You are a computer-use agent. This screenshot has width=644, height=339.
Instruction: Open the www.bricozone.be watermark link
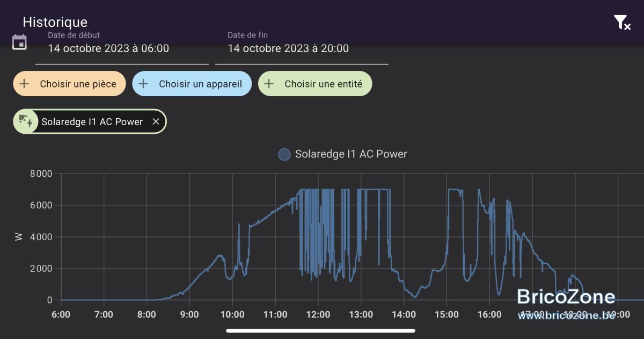(x=566, y=315)
